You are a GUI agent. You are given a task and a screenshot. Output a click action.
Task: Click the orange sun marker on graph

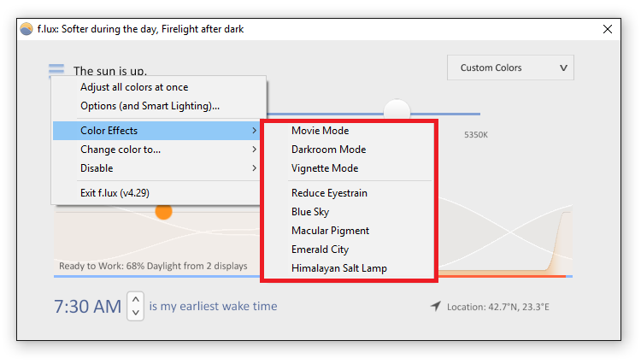click(x=163, y=212)
